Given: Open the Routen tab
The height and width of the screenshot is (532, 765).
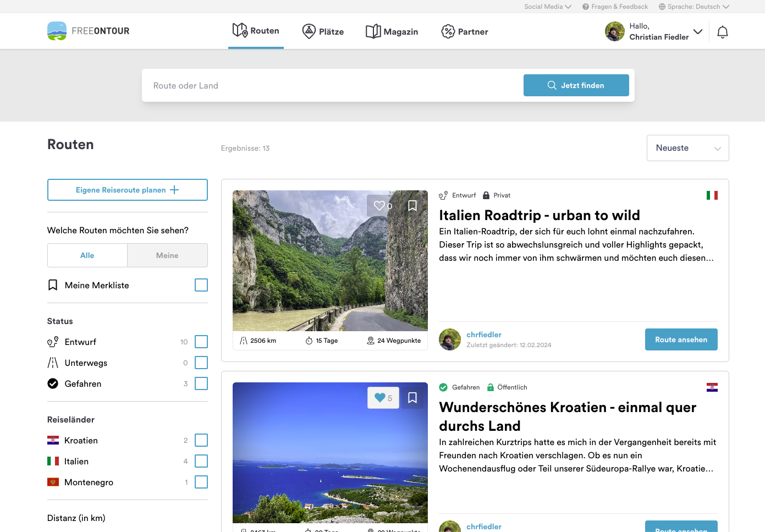Looking at the screenshot, I should [256, 31].
